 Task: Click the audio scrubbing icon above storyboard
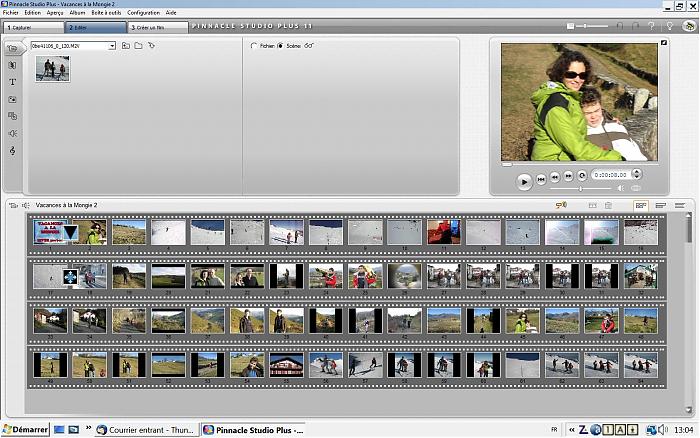(561, 205)
